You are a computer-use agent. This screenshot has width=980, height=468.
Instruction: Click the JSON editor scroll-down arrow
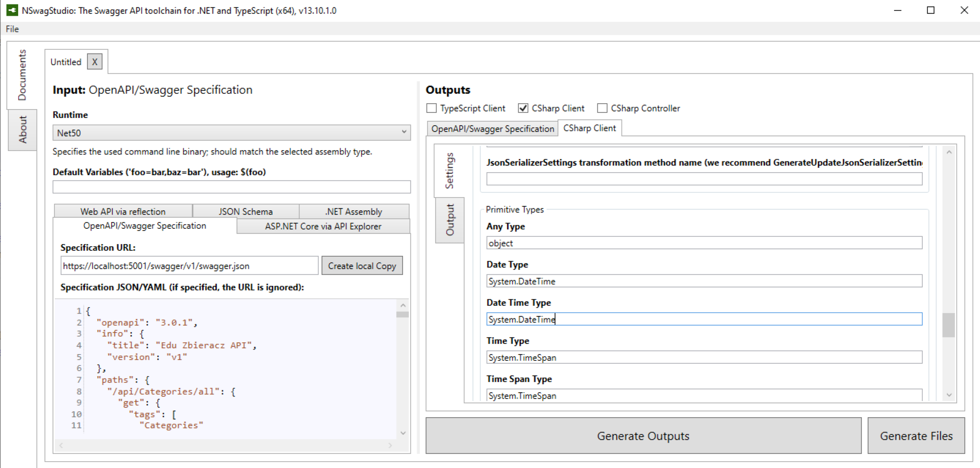[403, 433]
